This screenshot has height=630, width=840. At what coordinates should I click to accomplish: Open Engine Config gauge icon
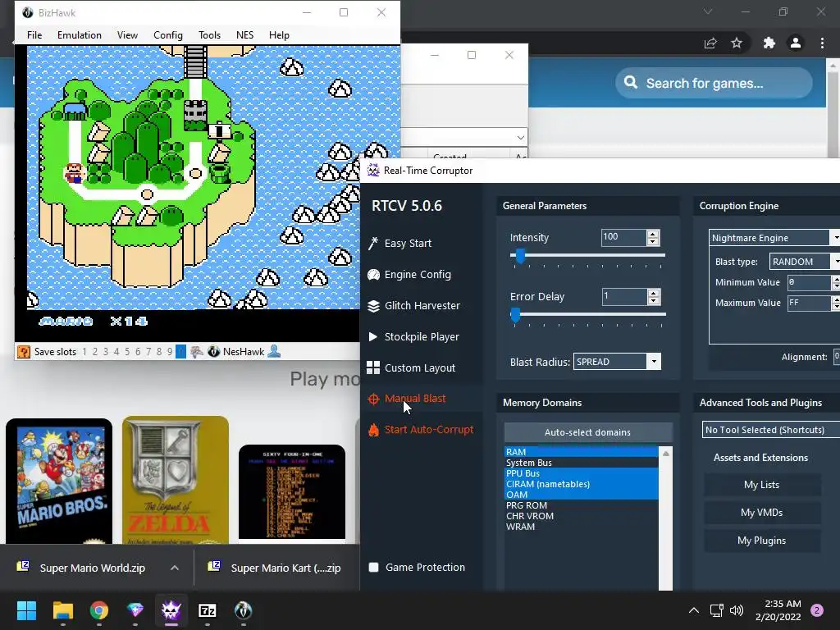coord(373,274)
